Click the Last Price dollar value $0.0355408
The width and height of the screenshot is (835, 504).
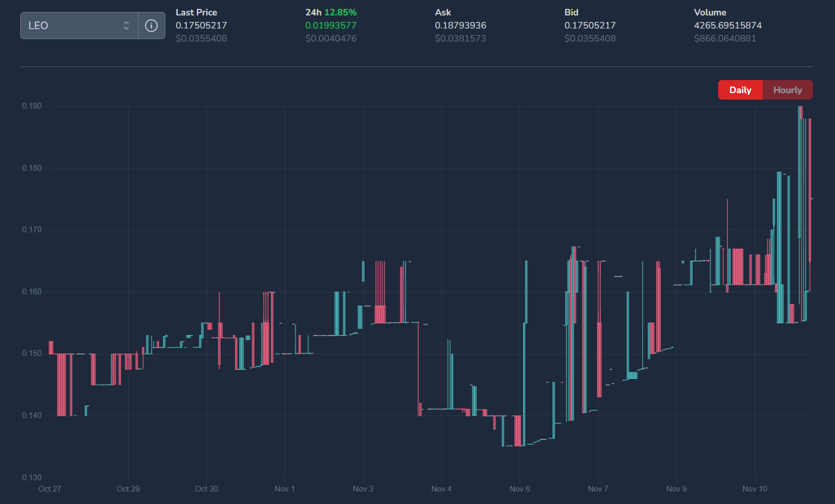[201, 39]
